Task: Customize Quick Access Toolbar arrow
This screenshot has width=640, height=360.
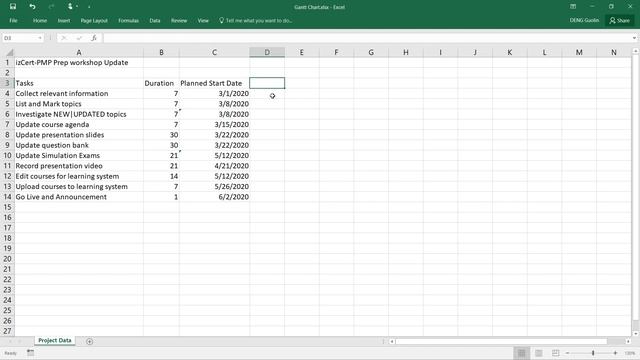Action: (x=89, y=7)
